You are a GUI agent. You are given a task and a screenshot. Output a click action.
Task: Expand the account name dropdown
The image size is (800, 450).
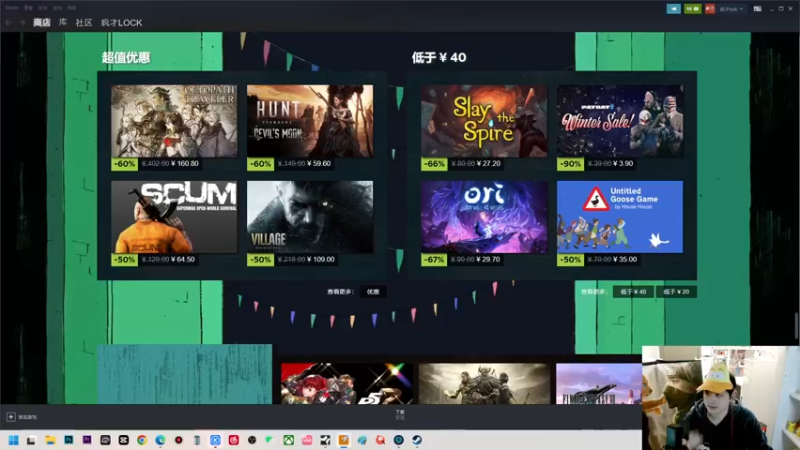pos(731,9)
